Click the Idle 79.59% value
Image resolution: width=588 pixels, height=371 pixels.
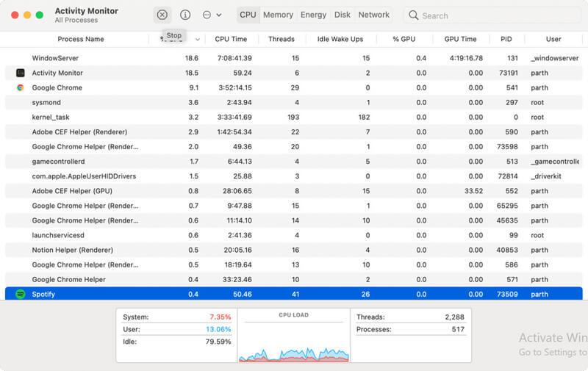pos(218,342)
